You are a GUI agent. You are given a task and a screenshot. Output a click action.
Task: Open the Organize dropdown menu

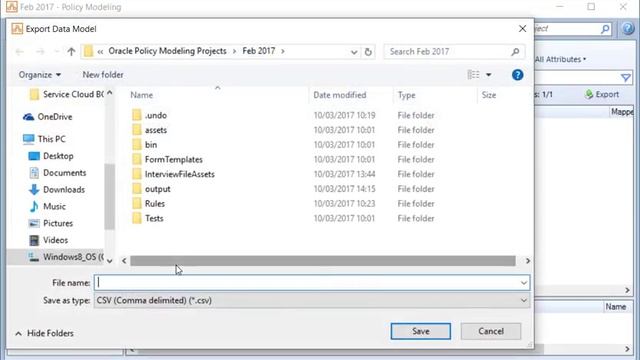click(x=40, y=75)
